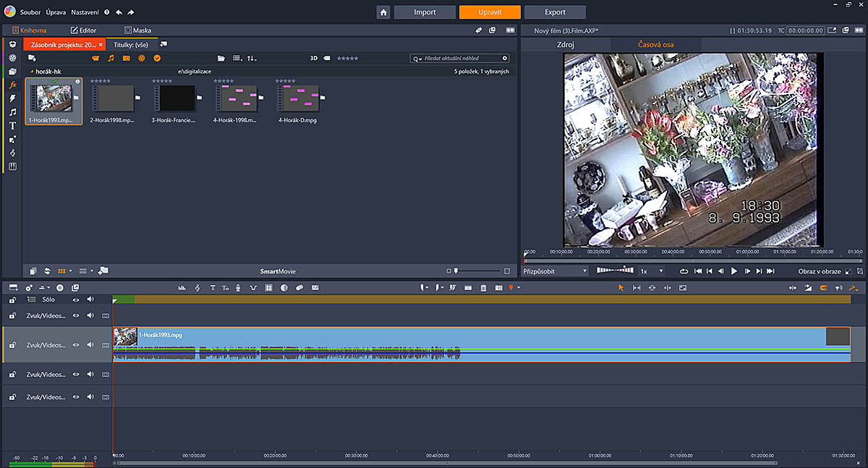The width and height of the screenshot is (868, 468).
Task: Select the 4-Horák-D.mpg thumbnail
Action: 297,98
